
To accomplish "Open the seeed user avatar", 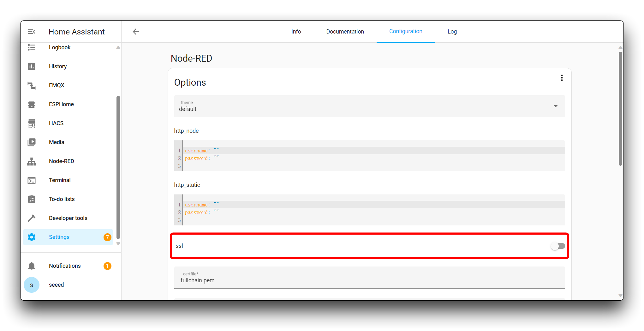I will pos(32,285).
